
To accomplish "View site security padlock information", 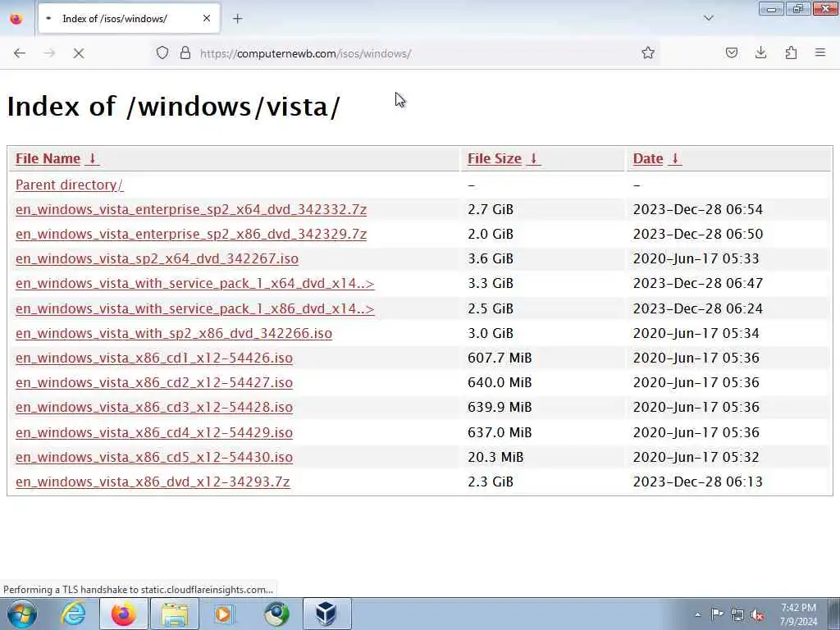I will [x=185, y=53].
